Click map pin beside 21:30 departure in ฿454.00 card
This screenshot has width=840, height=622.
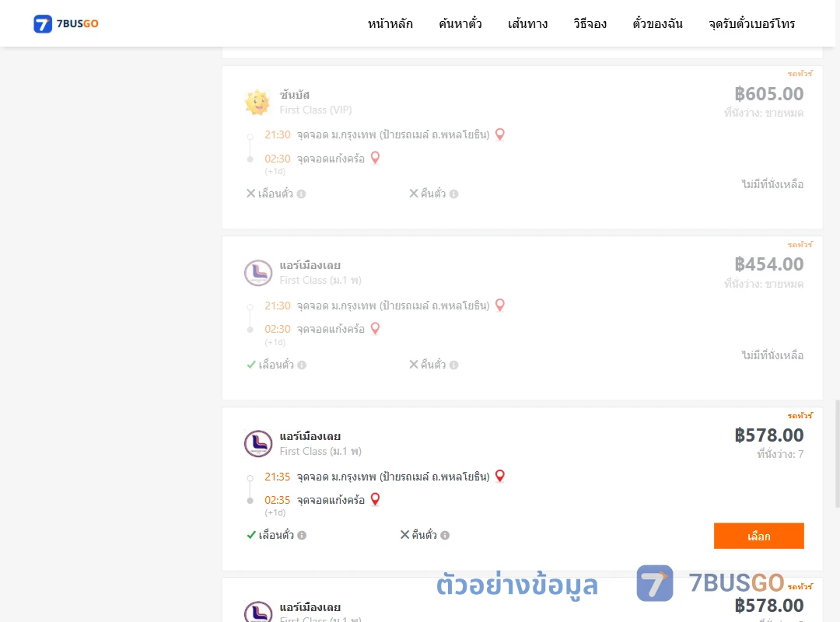500,306
